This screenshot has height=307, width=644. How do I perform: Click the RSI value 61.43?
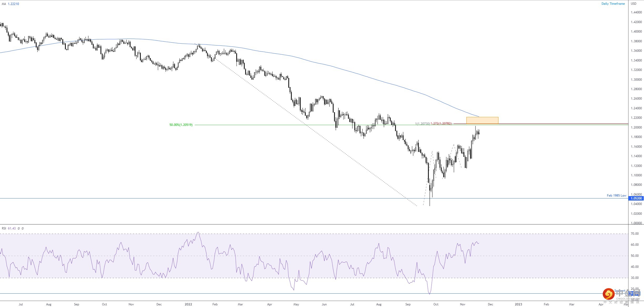12,228
